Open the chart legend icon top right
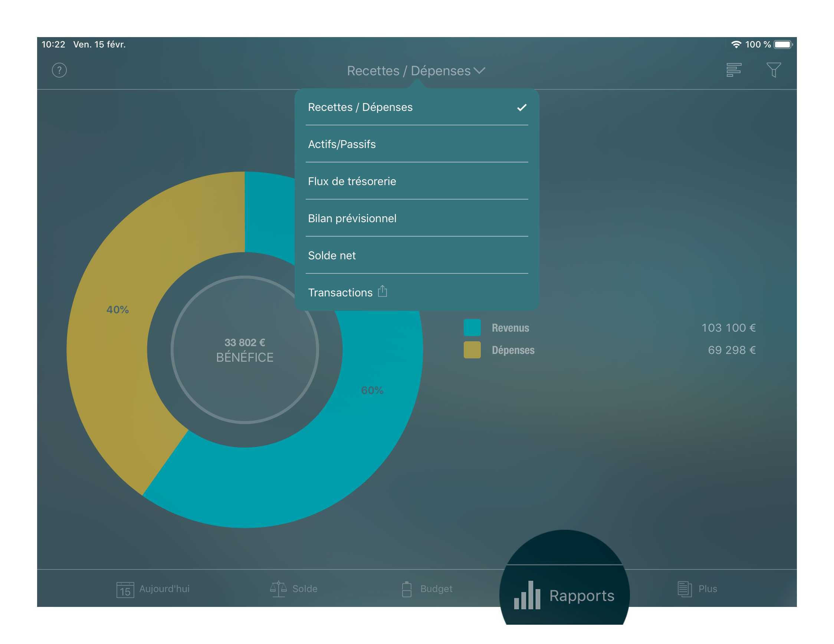 [733, 70]
